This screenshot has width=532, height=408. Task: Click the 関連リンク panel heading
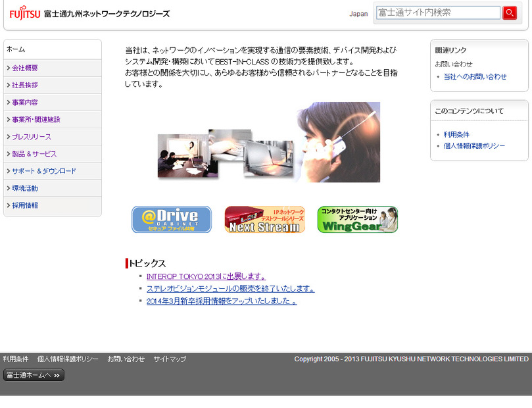[450, 51]
